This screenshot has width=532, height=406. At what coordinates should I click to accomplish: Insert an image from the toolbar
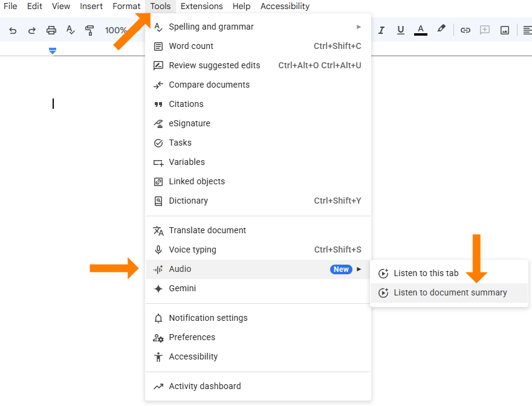point(504,30)
